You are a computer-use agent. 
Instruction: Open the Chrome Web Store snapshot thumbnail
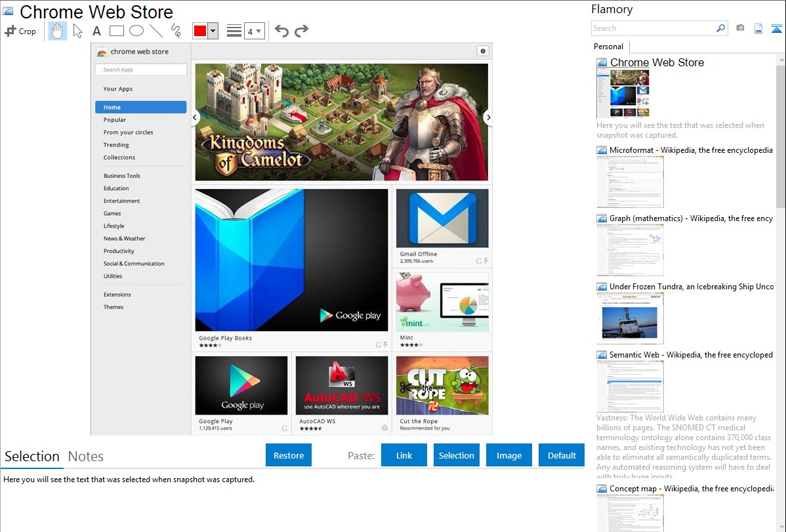pyautogui.click(x=623, y=93)
